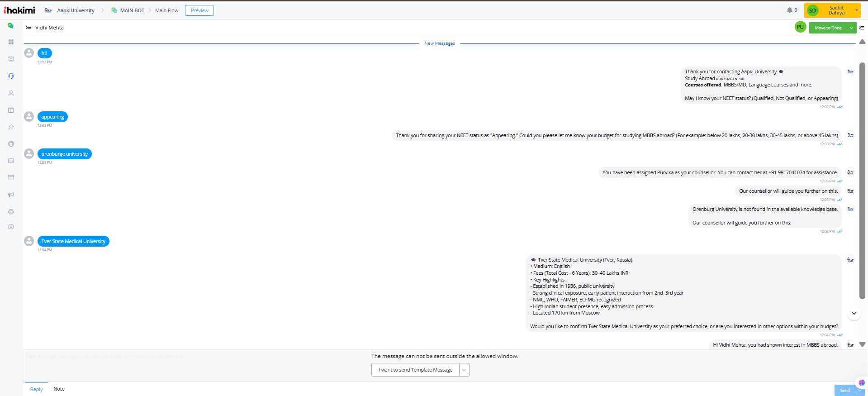Open the contacts person icon in sidebar
Viewport: 868px width, 396px height.
[x=11, y=93]
